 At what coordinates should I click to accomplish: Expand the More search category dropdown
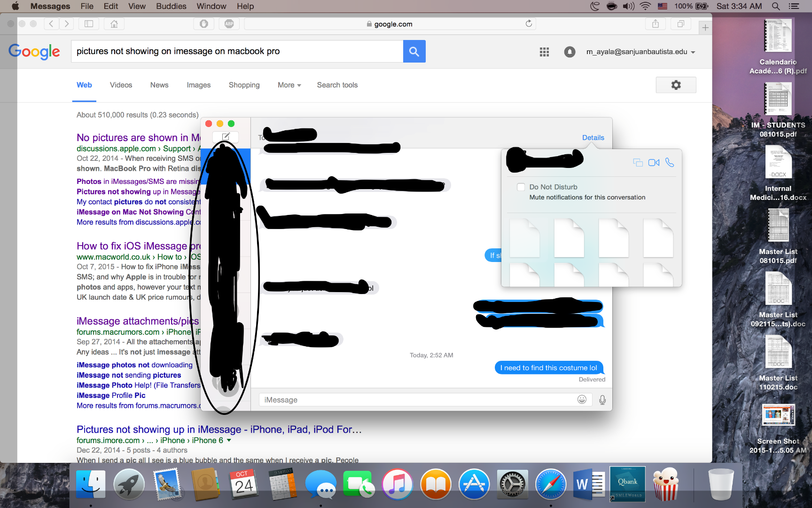click(x=289, y=85)
